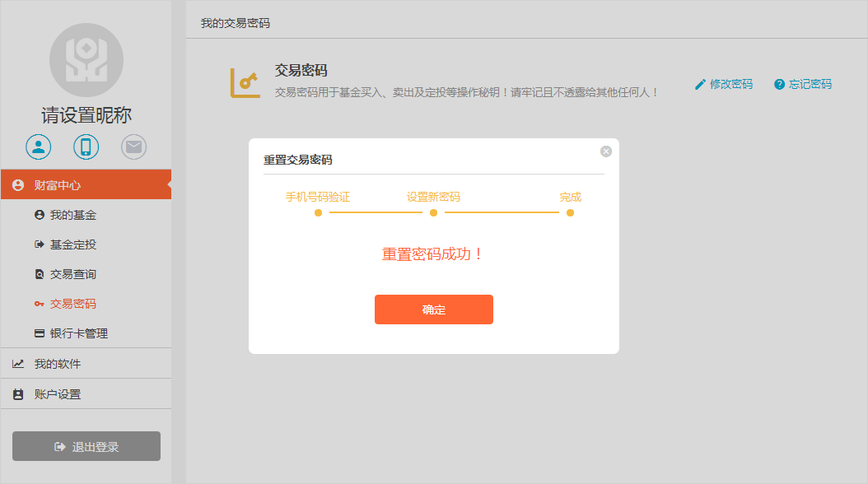Click the 忘记密码 help link
Viewport: 868px width, 484px height.
tap(803, 84)
